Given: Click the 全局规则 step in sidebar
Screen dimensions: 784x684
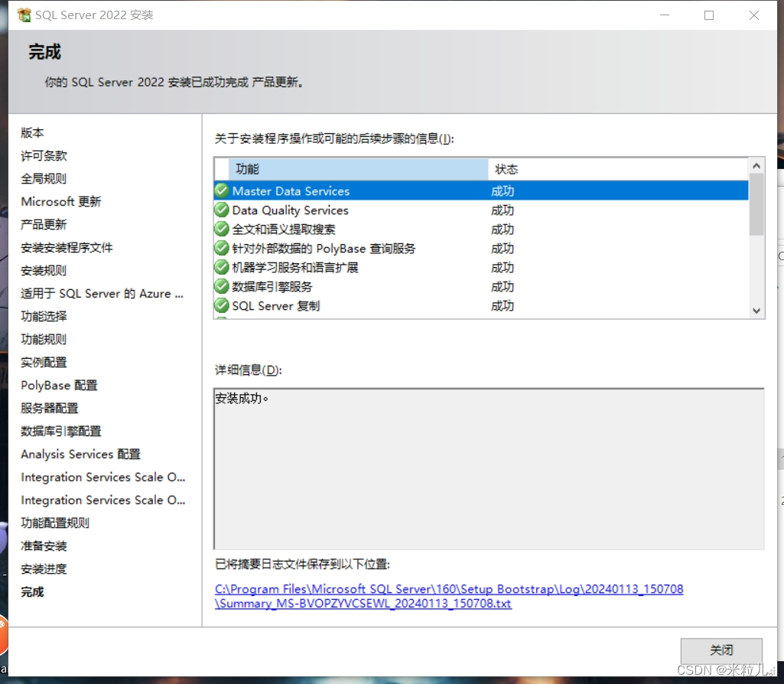Looking at the screenshot, I should 44,178.
